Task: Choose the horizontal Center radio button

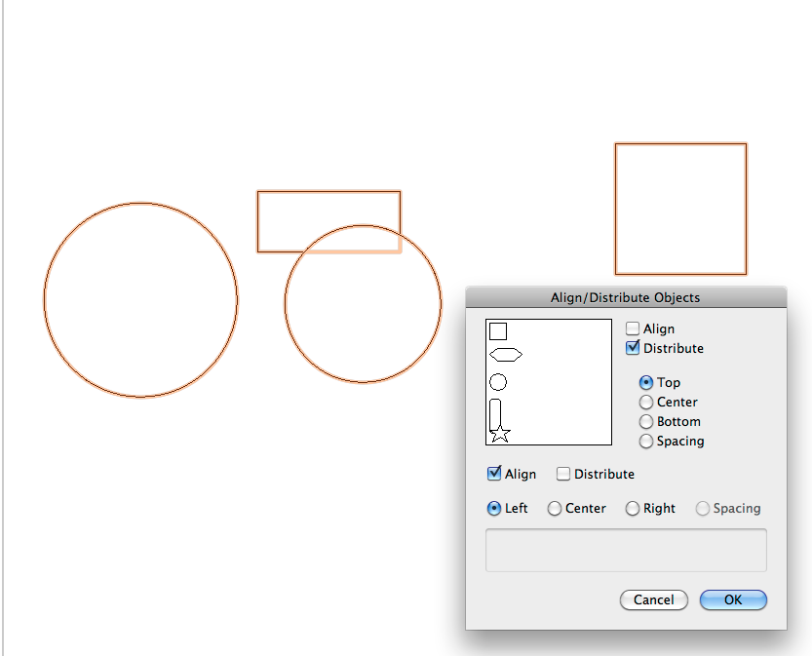Action: [x=554, y=509]
